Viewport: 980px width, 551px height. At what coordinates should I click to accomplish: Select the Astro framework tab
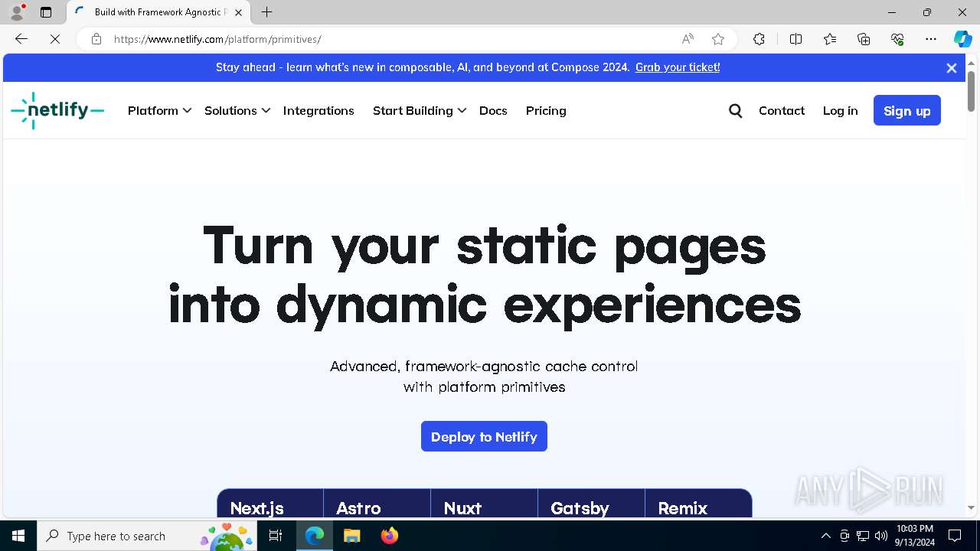(x=377, y=504)
